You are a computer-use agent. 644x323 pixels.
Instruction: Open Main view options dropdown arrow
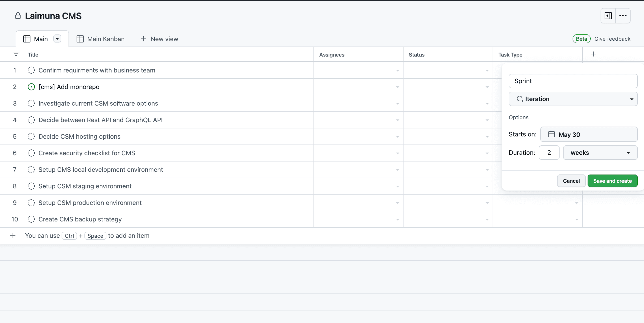pos(57,39)
